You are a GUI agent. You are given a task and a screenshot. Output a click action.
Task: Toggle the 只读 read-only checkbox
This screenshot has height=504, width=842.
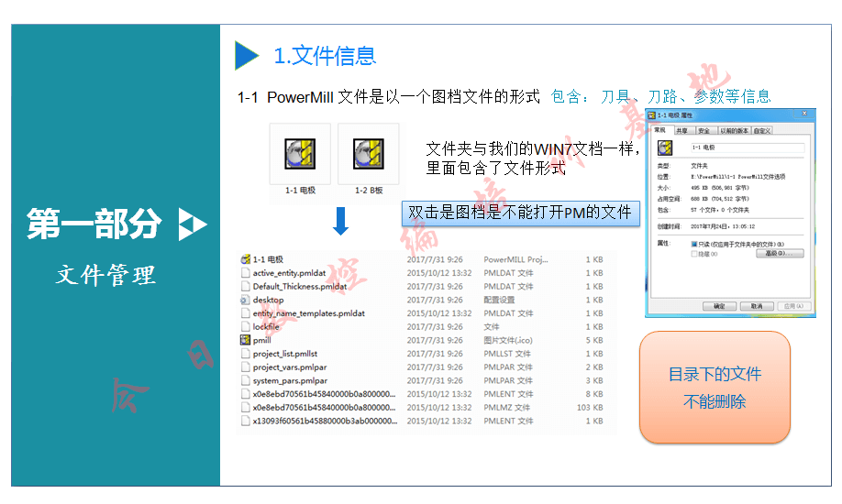click(x=694, y=245)
